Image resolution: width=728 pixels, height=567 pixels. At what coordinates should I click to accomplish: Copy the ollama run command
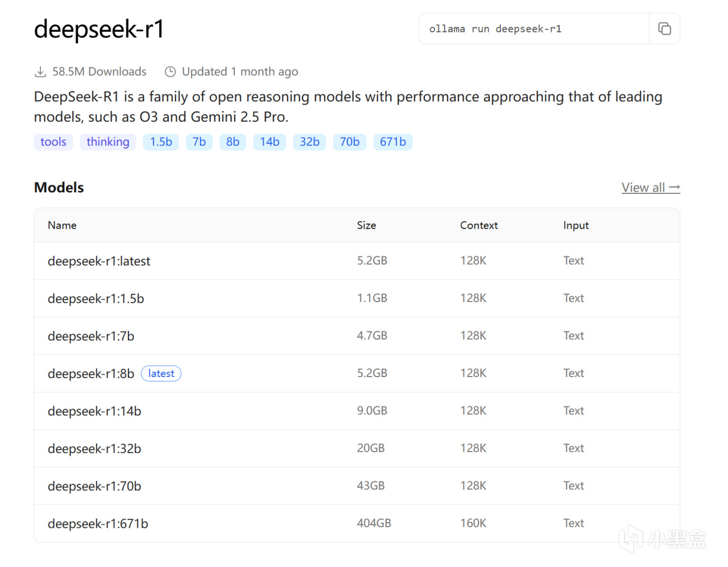tap(664, 28)
